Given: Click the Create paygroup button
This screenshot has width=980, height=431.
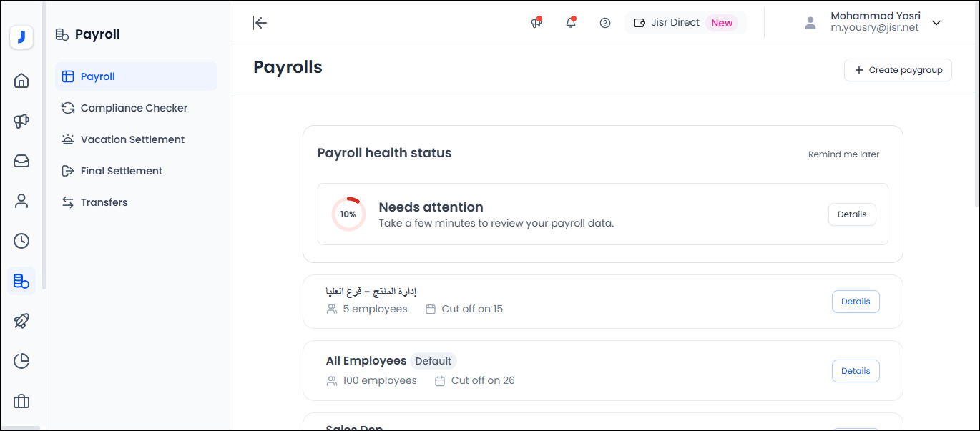Looking at the screenshot, I should pos(898,70).
